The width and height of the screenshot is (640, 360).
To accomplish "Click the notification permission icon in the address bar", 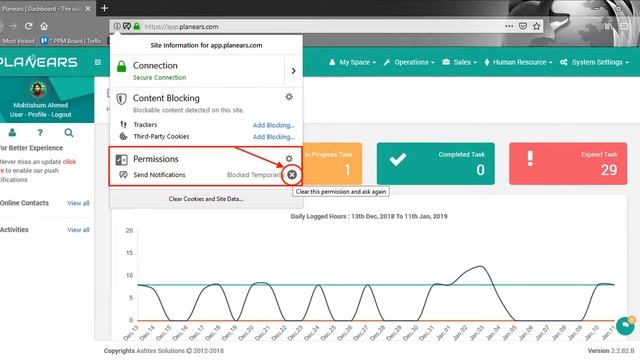I will 127,26.
